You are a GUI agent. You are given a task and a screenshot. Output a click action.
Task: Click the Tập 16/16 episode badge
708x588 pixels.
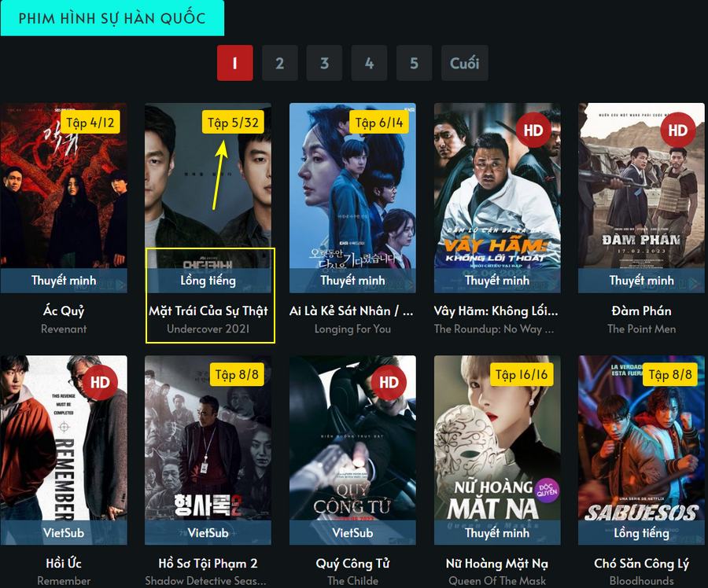tap(522, 374)
